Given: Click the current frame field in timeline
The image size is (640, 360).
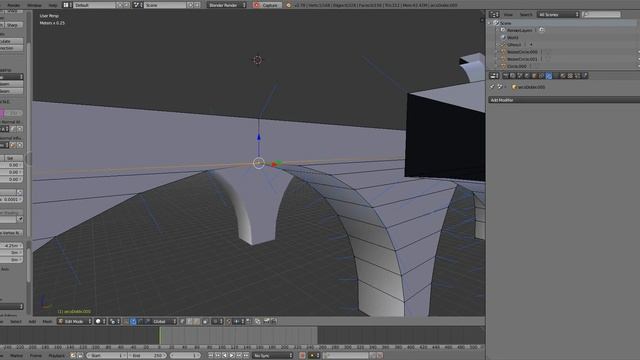Looking at the screenshot, I should point(185,356).
